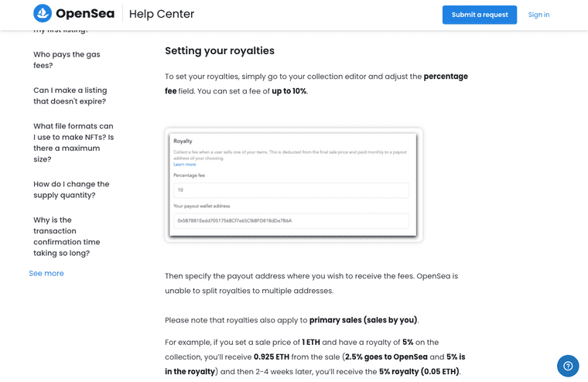Click the 'primary sales (sales by you)' text
The height and width of the screenshot is (382, 588).
point(363,320)
